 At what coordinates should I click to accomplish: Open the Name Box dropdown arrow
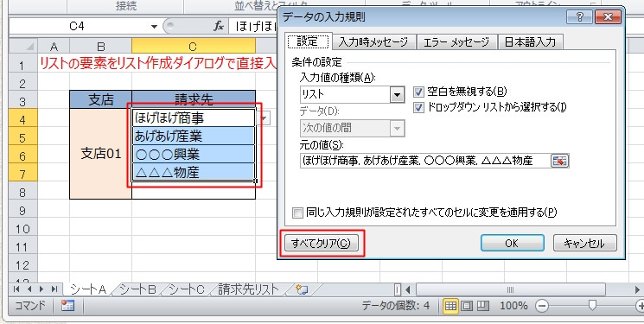(x=154, y=27)
